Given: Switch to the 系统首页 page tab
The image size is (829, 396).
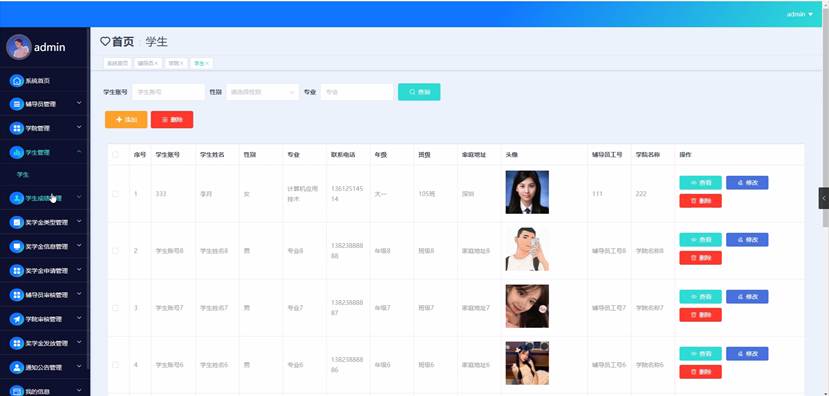Looking at the screenshot, I should click(x=118, y=63).
